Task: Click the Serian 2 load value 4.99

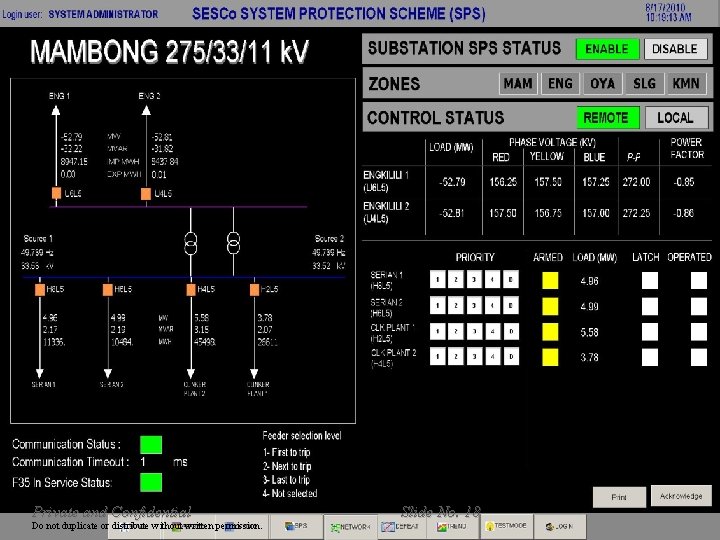Action: [x=589, y=307]
